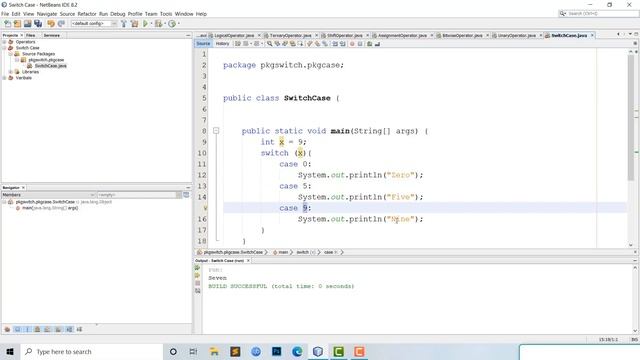Click the red Start Macro Recording icon

pyautogui.click(x=352, y=44)
